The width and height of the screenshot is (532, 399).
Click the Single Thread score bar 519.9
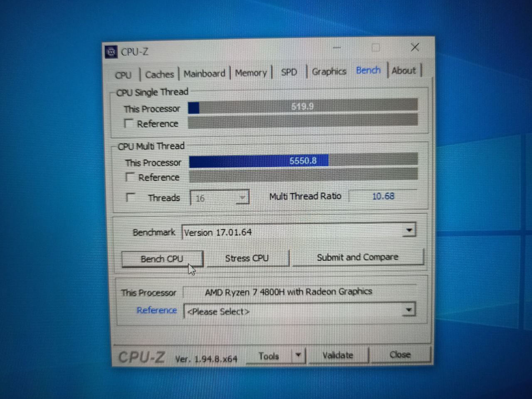303,107
